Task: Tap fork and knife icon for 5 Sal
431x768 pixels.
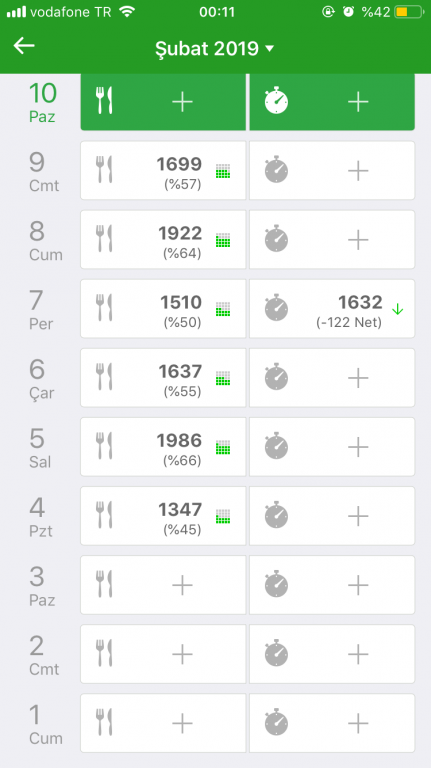Action: coord(104,446)
